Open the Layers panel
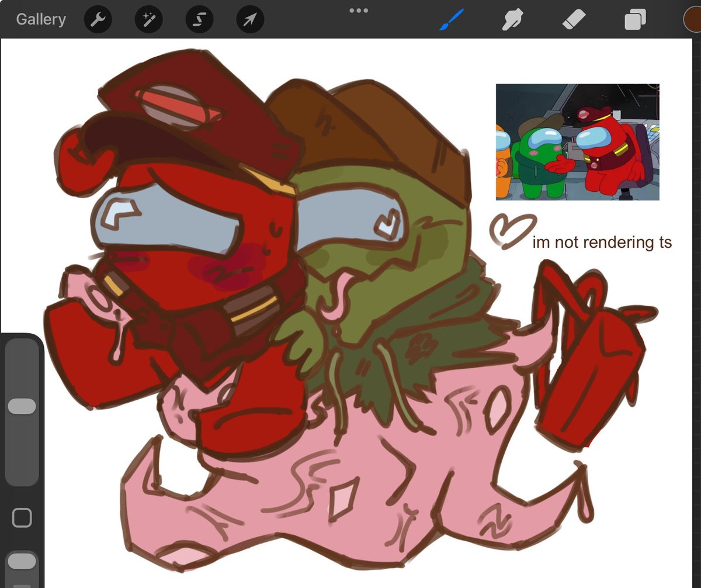Viewport: 701px width, 588px height. (x=635, y=20)
